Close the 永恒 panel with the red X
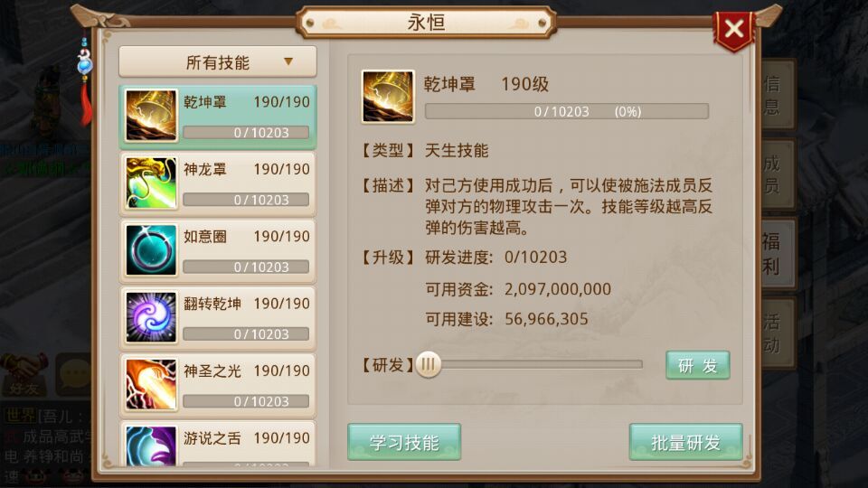The height and width of the screenshot is (488, 868). point(734,29)
